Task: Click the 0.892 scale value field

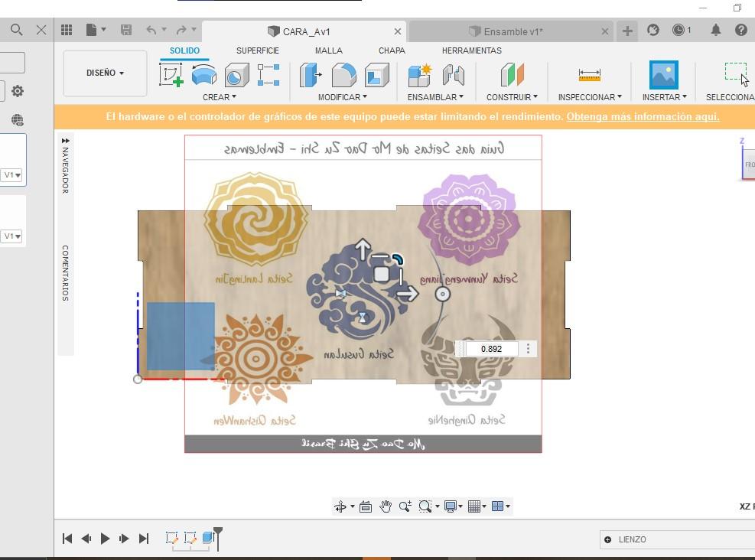Action: [491, 349]
